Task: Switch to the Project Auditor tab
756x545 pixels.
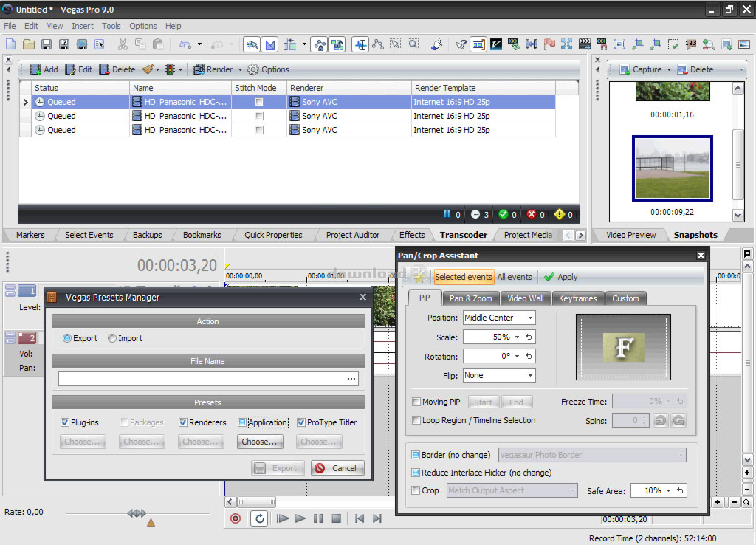Action: [352, 235]
